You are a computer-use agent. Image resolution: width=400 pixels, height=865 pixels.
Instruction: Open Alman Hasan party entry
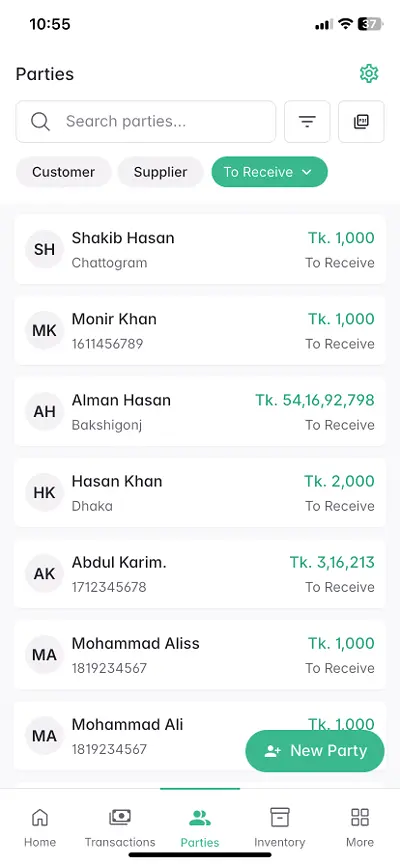[200, 412]
